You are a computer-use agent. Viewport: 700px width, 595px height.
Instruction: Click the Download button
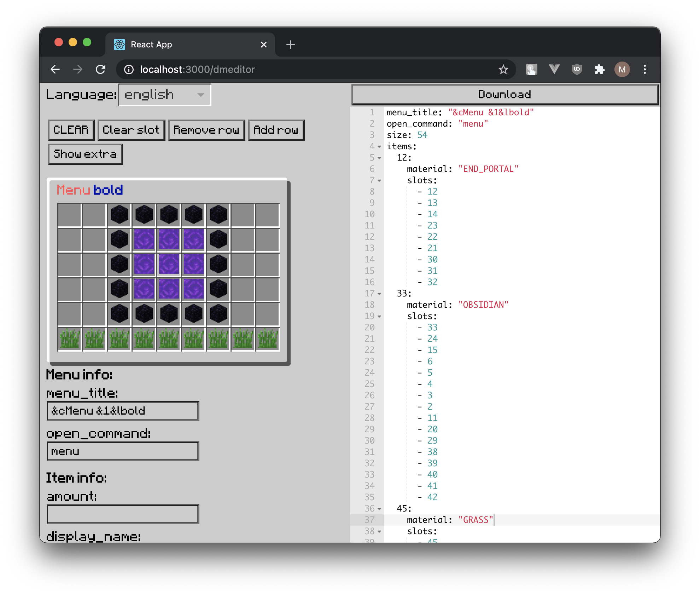(x=504, y=94)
